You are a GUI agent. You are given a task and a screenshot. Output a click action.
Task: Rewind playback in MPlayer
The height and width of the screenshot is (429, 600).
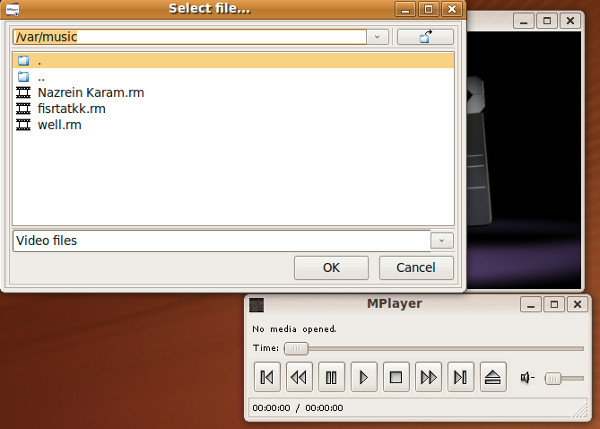299,377
